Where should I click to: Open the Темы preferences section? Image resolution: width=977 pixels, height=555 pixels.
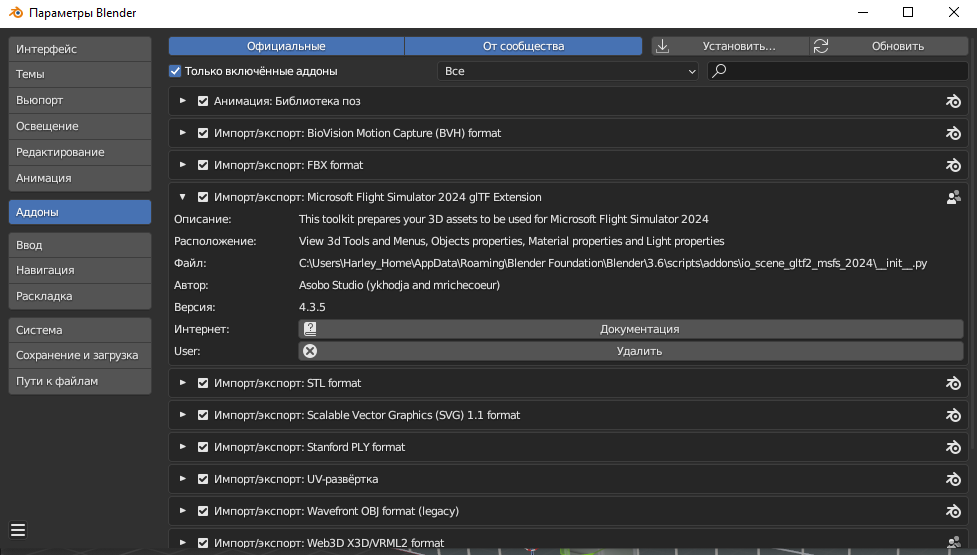[80, 74]
